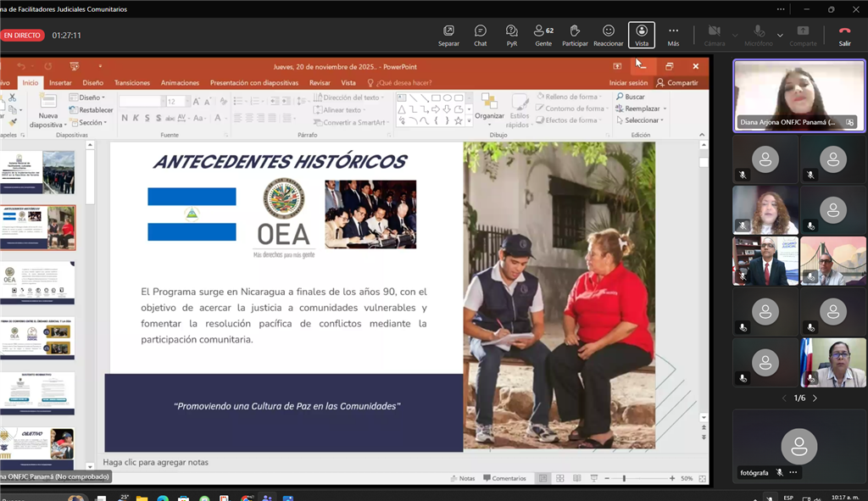This screenshot has height=501, width=868.
Task: Raise hand with the Participar button
Action: 575,35
